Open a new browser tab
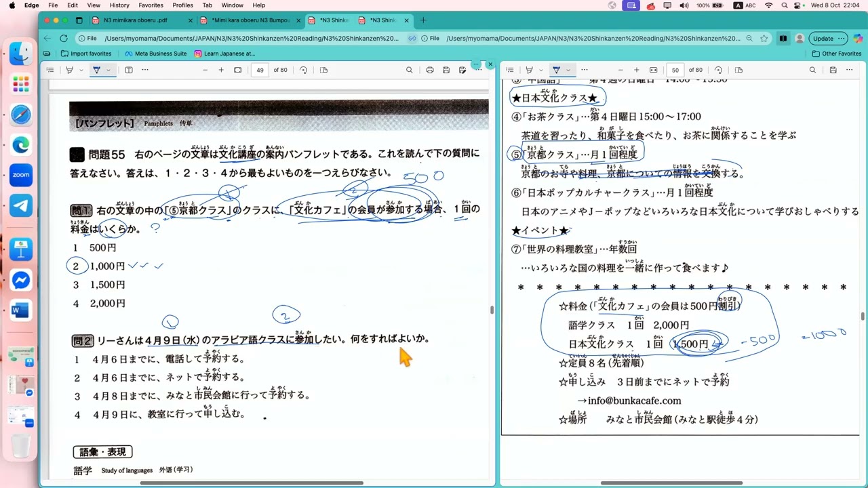This screenshot has width=868, height=488. 423,20
